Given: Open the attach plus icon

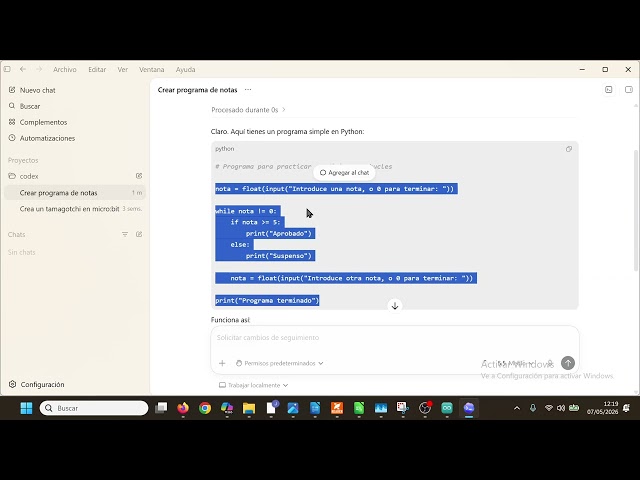Looking at the screenshot, I should pos(222,363).
